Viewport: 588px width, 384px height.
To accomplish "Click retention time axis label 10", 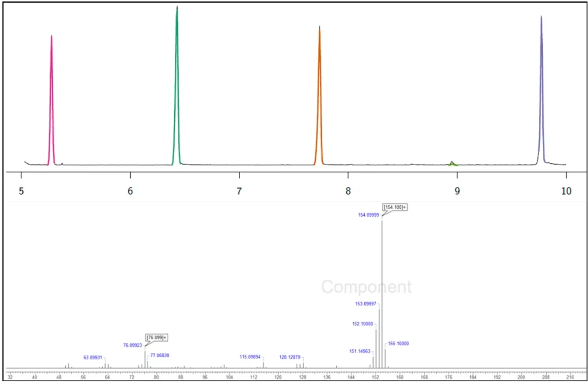I will coord(566,191).
